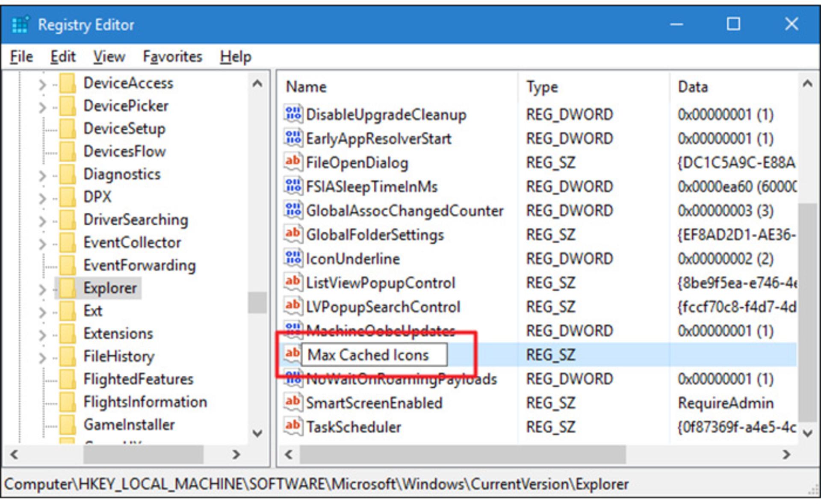Expand the Diagnostics key chevron
Viewport: 821px width, 504px height.
pos(42,175)
